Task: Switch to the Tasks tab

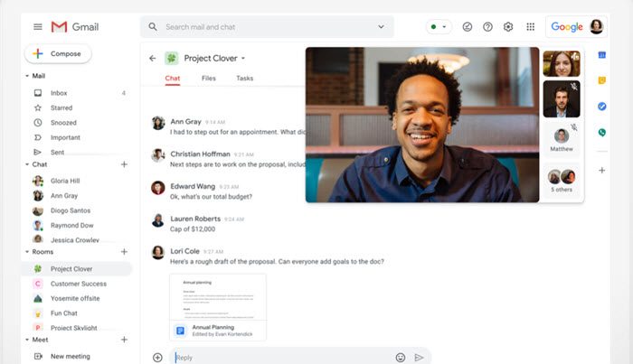Action: pos(245,79)
